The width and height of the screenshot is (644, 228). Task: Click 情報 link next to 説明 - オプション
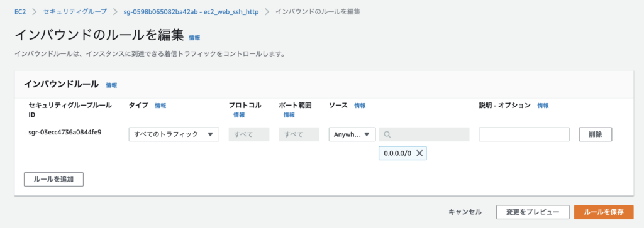click(543, 106)
